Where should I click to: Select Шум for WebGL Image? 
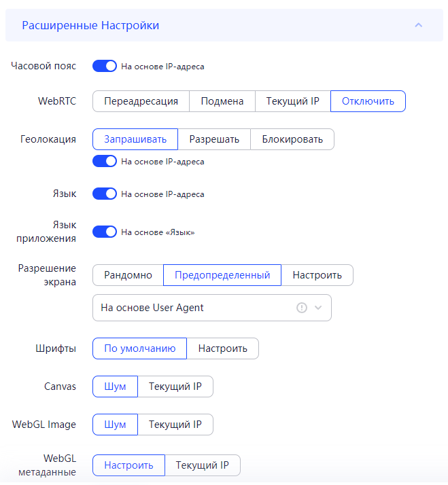tap(115, 425)
